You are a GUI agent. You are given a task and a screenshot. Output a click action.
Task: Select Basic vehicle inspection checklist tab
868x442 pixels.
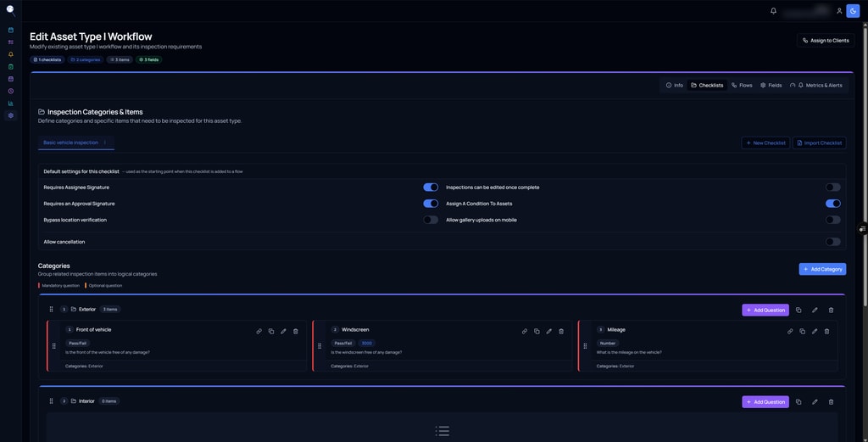pos(75,143)
